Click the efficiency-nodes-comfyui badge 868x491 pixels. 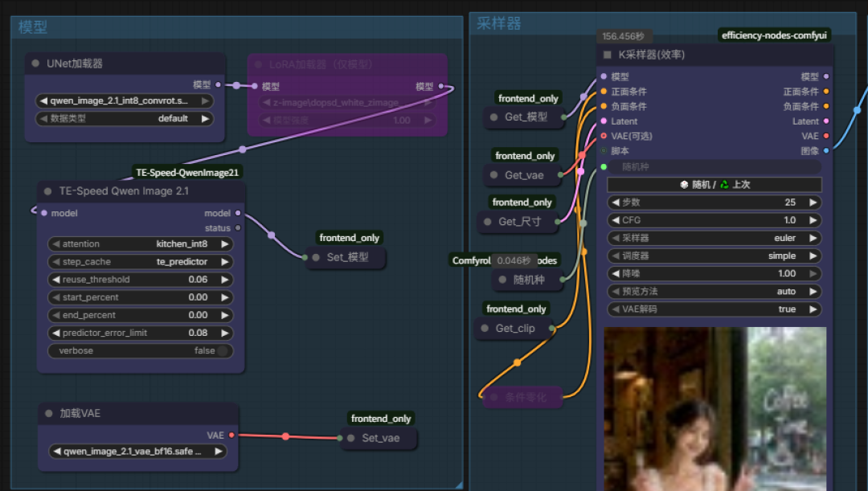pyautogui.click(x=774, y=35)
